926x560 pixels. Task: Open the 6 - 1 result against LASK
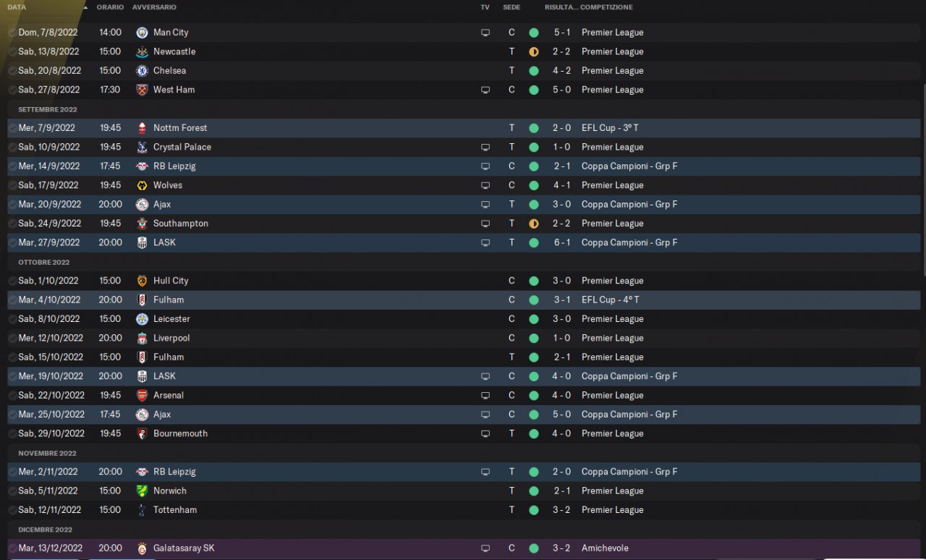pyautogui.click(x=562, y=243)
